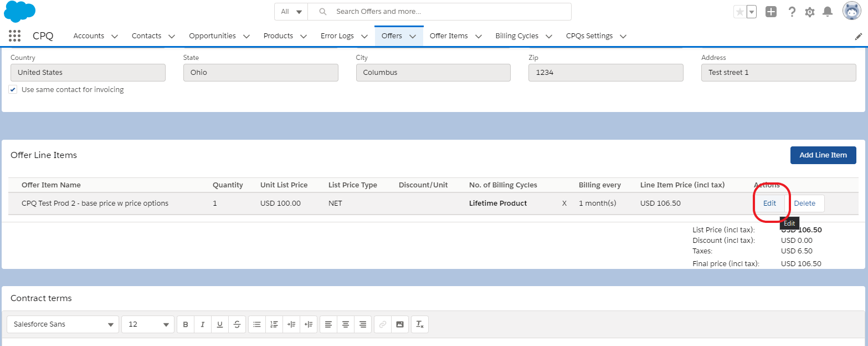Switch to the Opportunities tab

point(212,36)
